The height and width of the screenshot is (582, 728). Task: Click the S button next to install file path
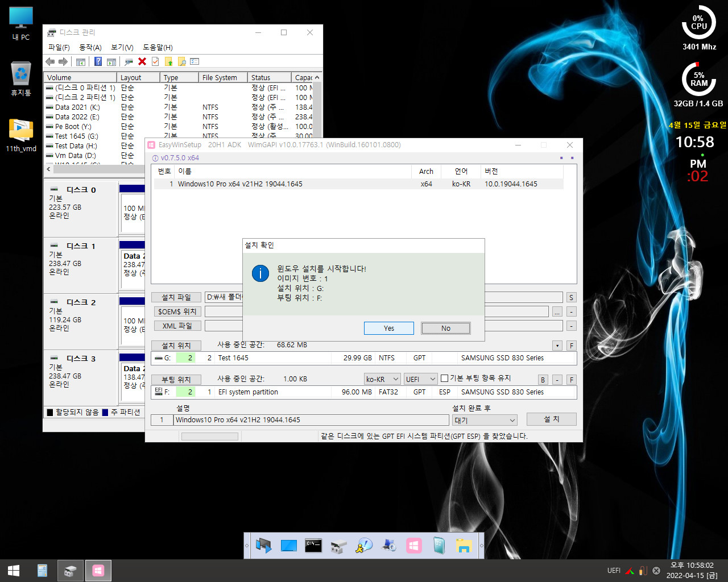click(x=572, y=297)
